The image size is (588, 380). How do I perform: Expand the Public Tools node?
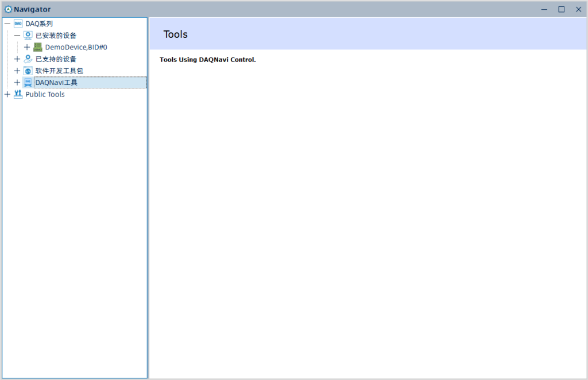point(7,94)
